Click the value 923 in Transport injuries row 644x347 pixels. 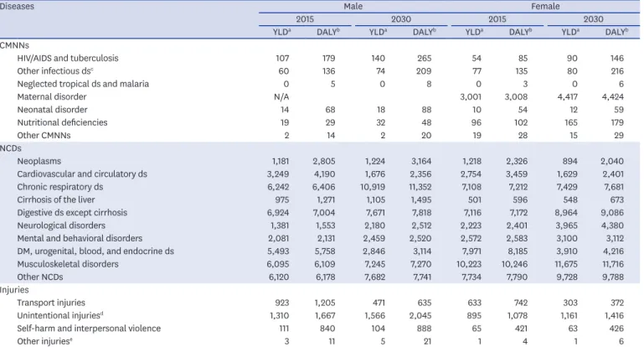[282, 303]
